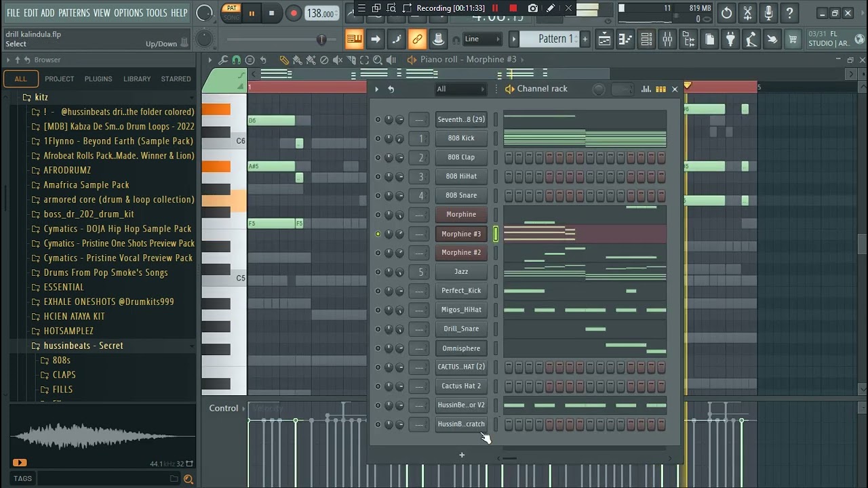Viewport: 868px width, 488px height.
Task: Click the Channel rack undo arrow icon
Action: tap(391, 89)
